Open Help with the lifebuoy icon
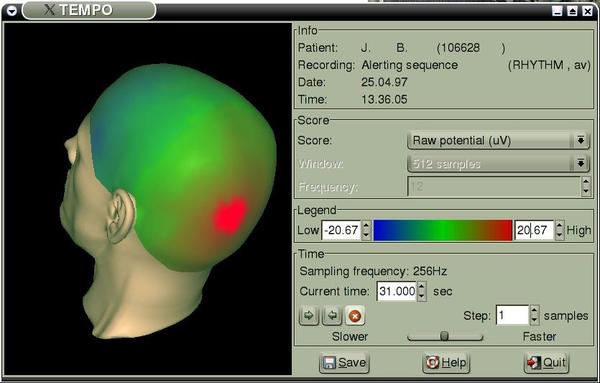This screenshot has width=600, height=383. click(x=446, y=362)
